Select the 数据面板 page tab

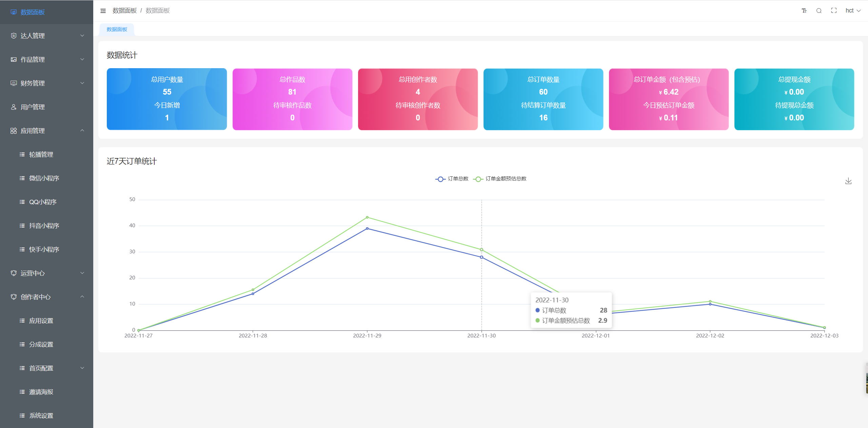pyautogui.click(x=117, y=30)
